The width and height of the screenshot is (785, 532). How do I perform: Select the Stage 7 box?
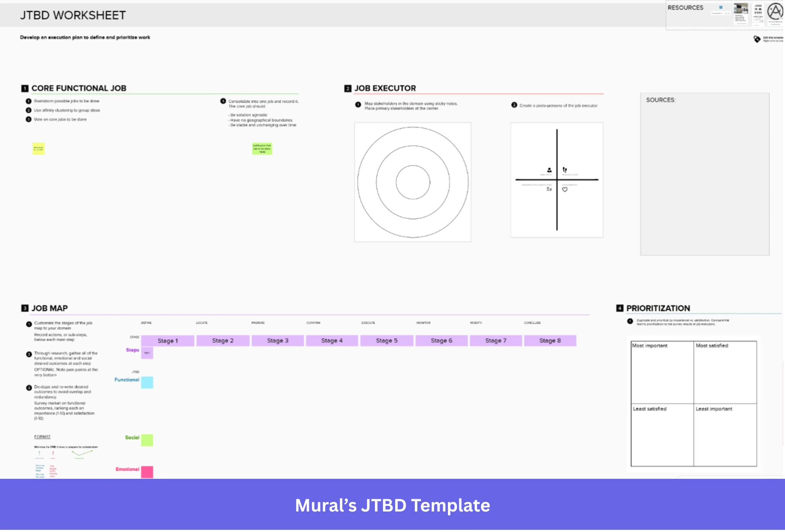[x=496, y=341]
